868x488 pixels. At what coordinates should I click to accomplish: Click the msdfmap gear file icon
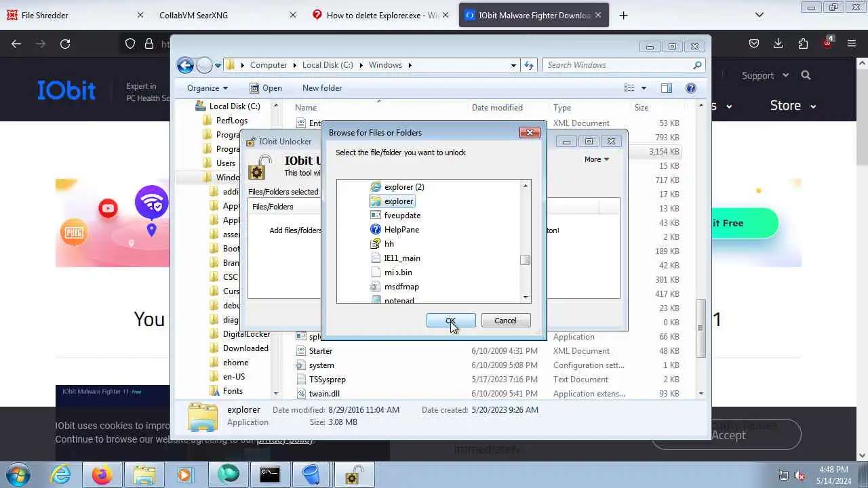376,287
